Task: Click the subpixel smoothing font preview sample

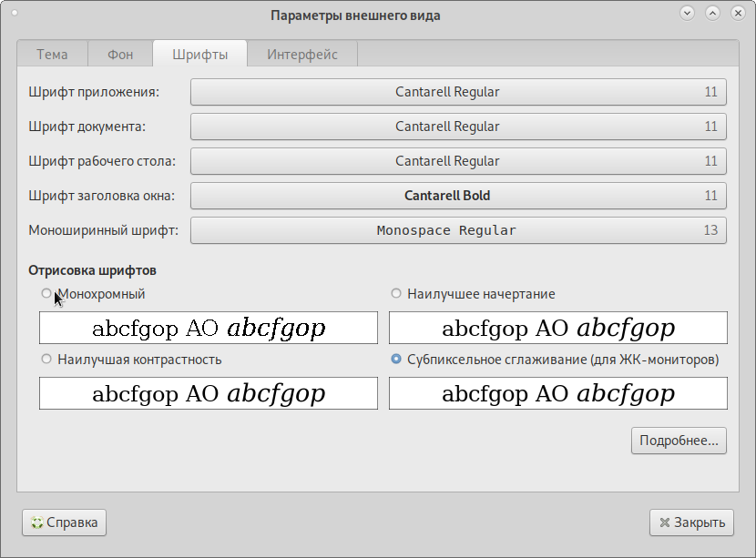Action: [557, 393]
